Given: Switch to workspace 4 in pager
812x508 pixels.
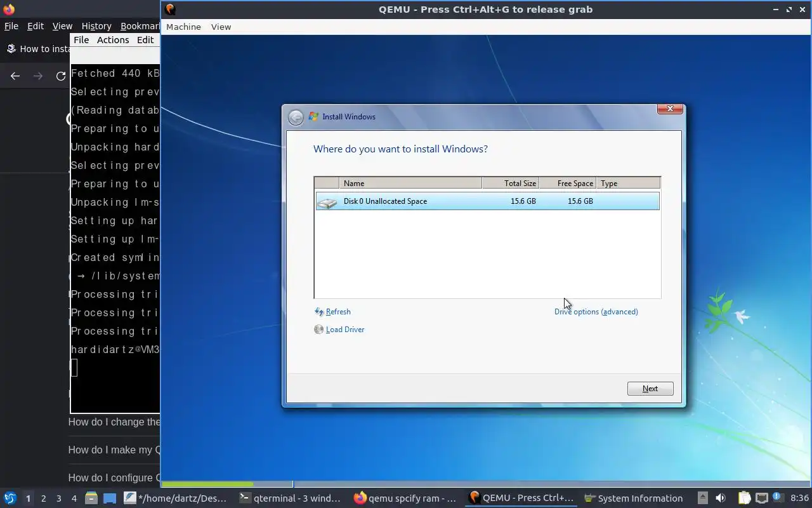Looking at the screenshot, I should click(x=74, y=498).
